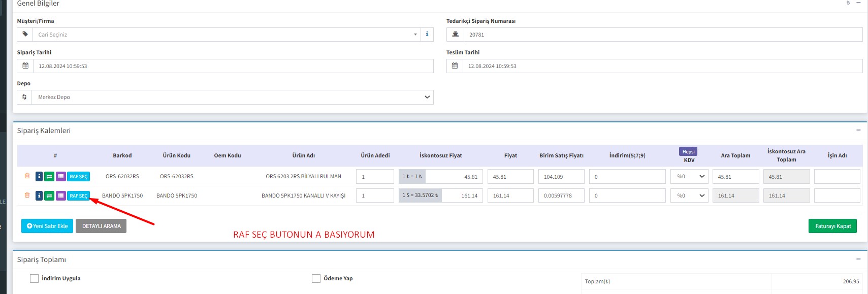Open DETAYLI ARAMA search
The image size is (868, 294).
101,226
